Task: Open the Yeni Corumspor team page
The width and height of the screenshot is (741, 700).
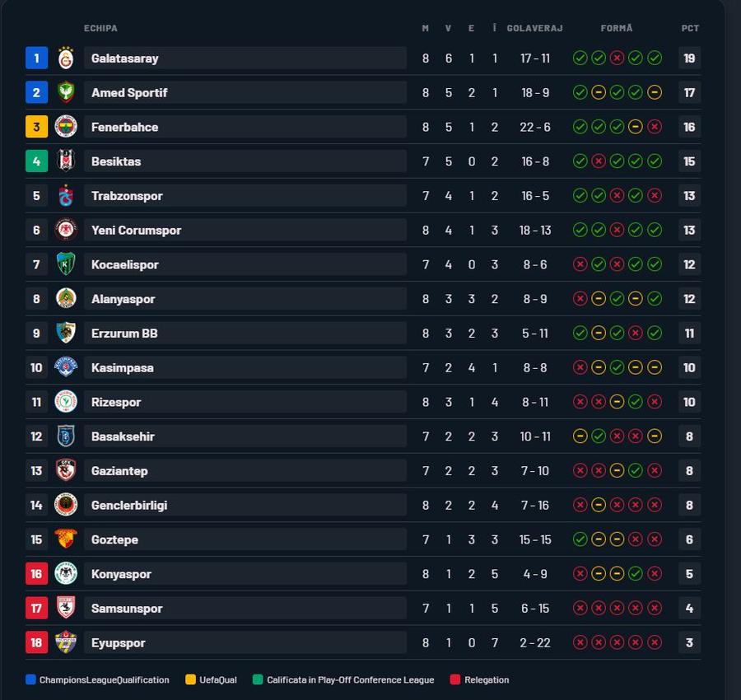Action: click(136, 231)
